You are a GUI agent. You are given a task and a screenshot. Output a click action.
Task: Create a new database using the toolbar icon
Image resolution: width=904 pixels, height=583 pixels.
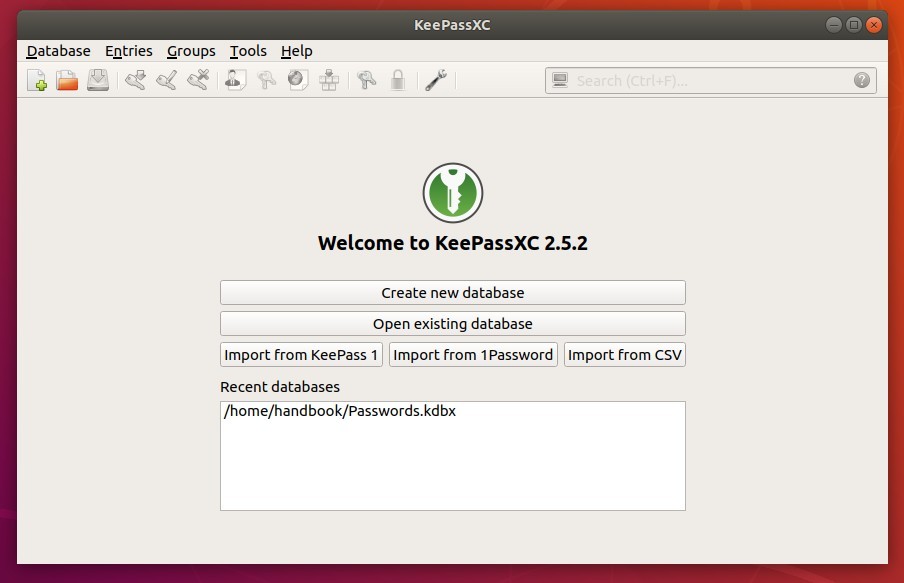(37, 80)
